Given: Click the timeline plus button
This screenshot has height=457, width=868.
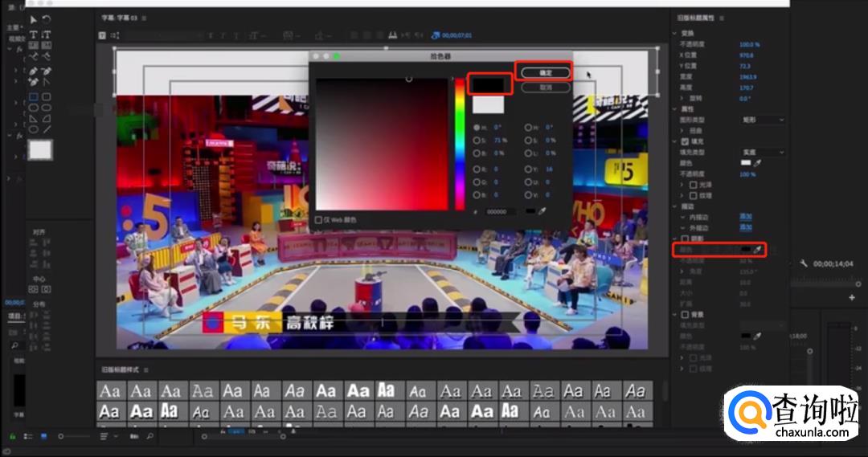Looking at the screenshot, I should [x=852, y=298].
